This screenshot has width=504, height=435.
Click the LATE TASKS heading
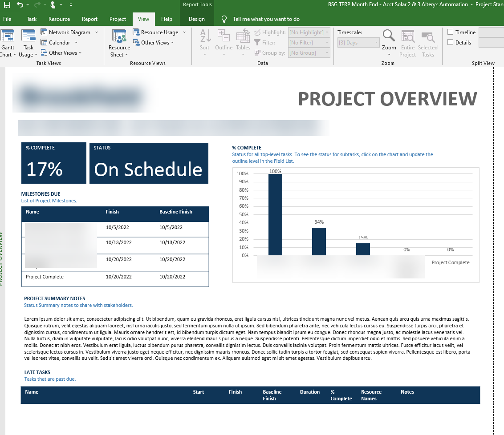[x=37, y=372]
